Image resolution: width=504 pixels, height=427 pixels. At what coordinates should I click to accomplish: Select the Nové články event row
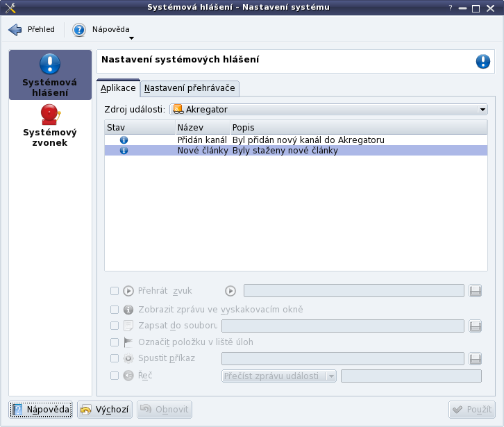pyautogui.click(x=296, y=150)
